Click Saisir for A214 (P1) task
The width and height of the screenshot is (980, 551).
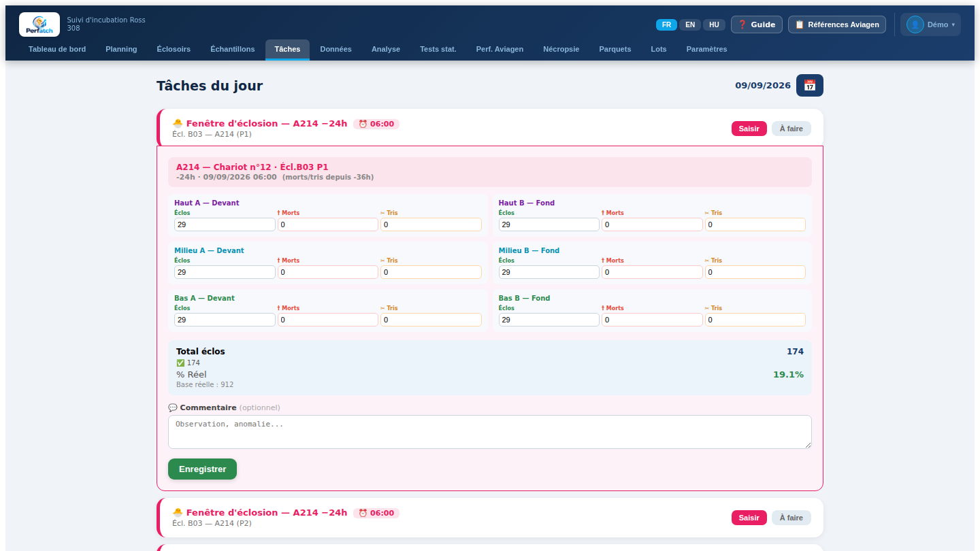tap(749, 129)
